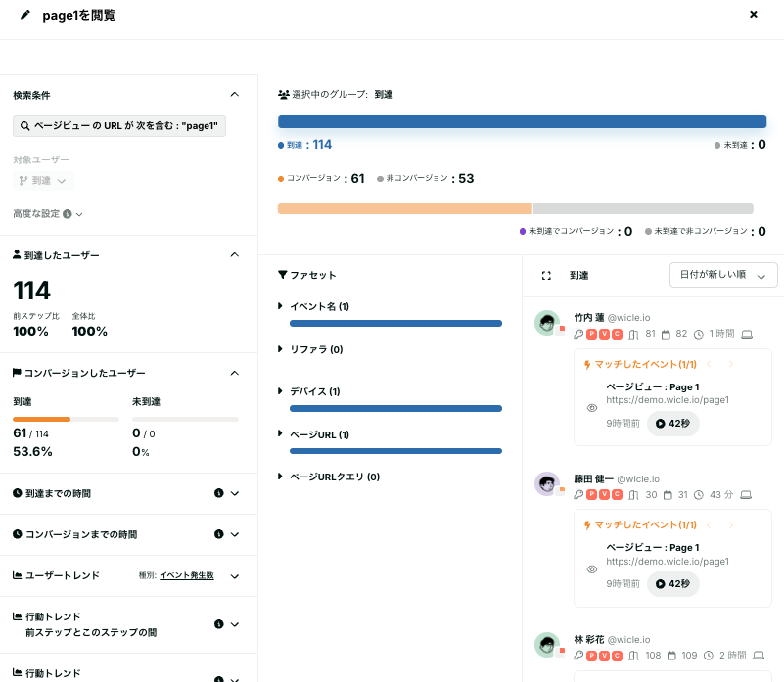This screenshot has height=682, width=784.
Task: Click the laptop device icon in 竹内 蓮's row
Action: click(747, 334)
